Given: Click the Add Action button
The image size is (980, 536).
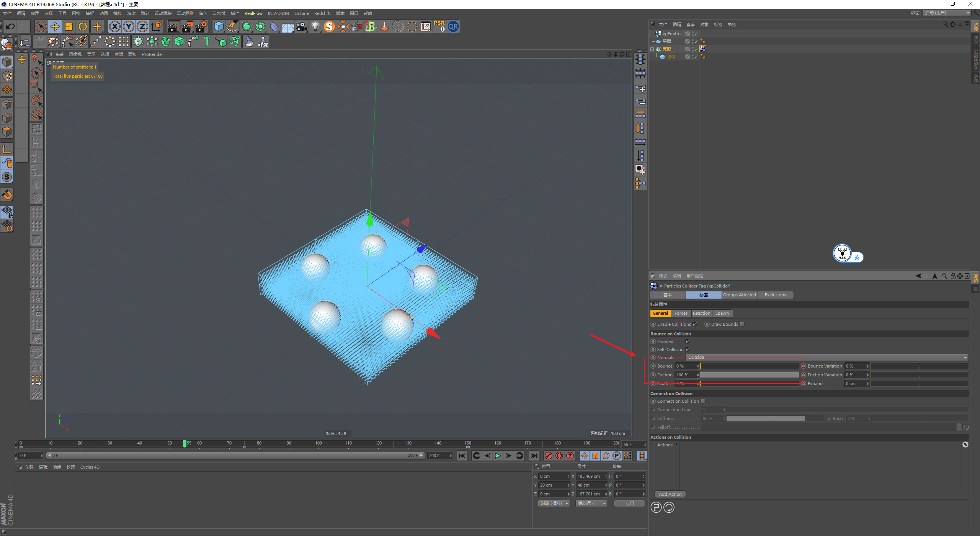Looking at the screenshot, I should pyautogui.click(x=670, y=494).
